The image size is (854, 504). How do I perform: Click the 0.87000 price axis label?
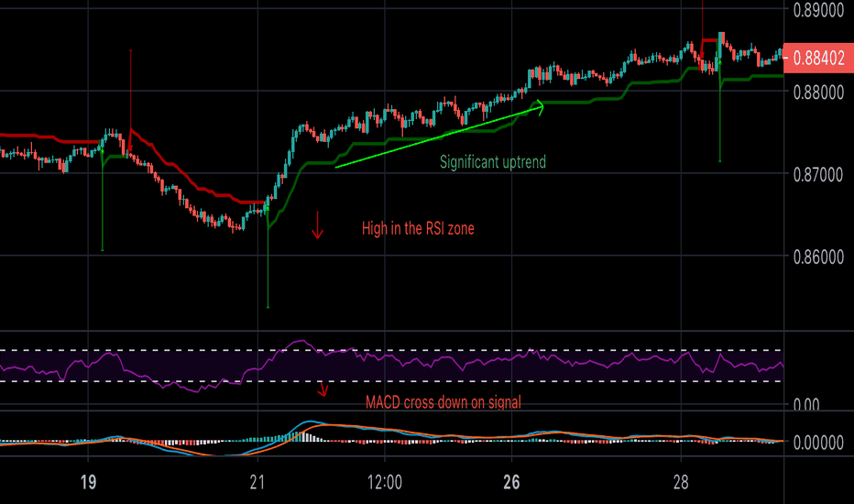coord(818,174)
